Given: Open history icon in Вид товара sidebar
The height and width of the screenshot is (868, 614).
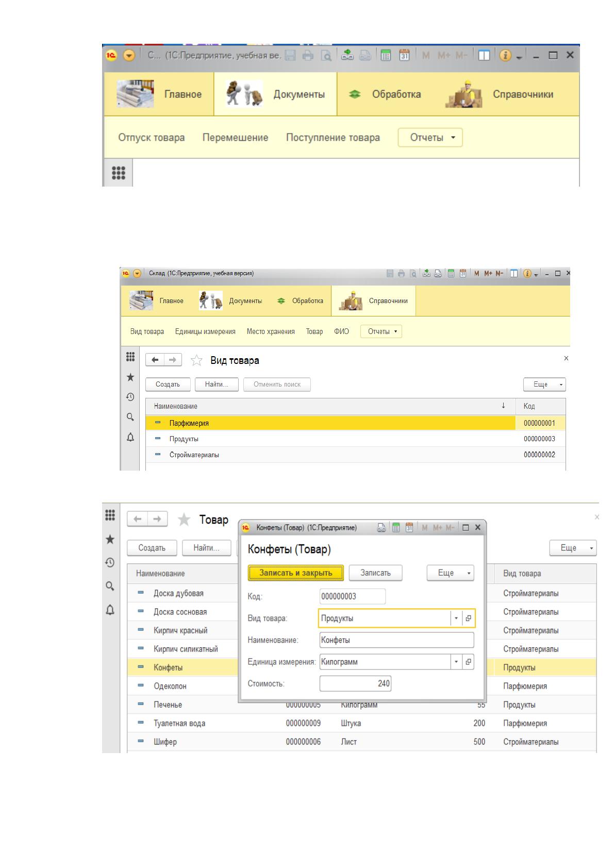Looking at the screenshot, I should 130,397.
